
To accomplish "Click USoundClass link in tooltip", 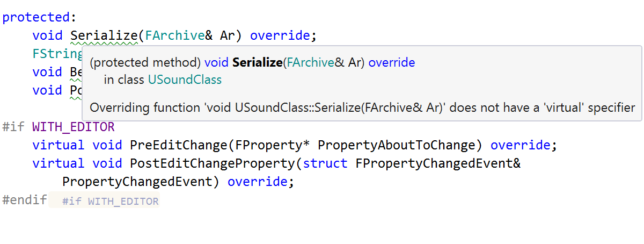I will 185,80.
